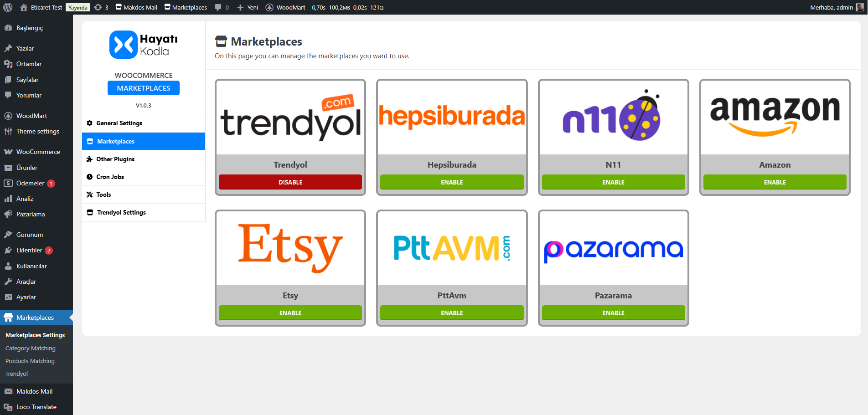Screen dimensions: 868x415
Task: Click the Etsy logo thumbnail
Action: 290,248
